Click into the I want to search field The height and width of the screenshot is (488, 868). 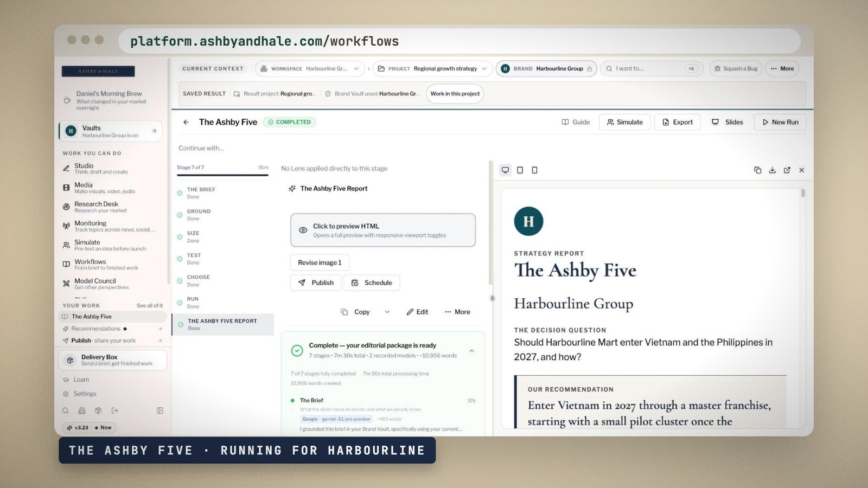652,69
